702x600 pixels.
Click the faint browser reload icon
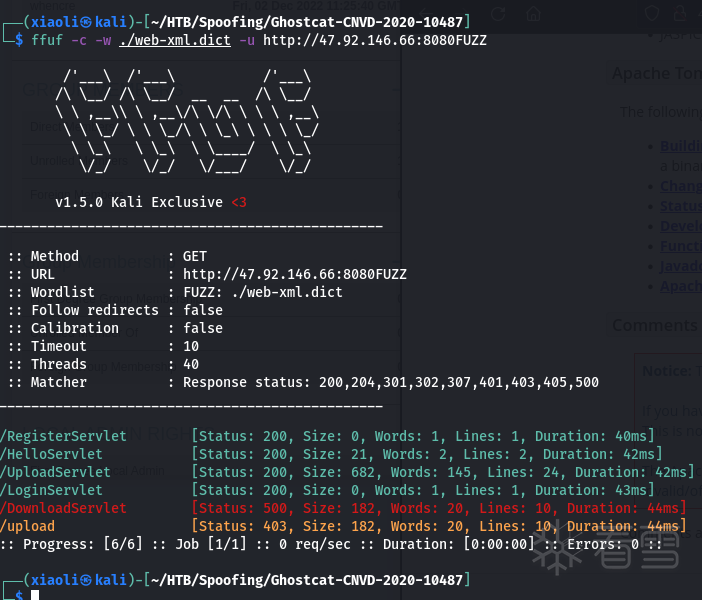click(x=498, y=15)
